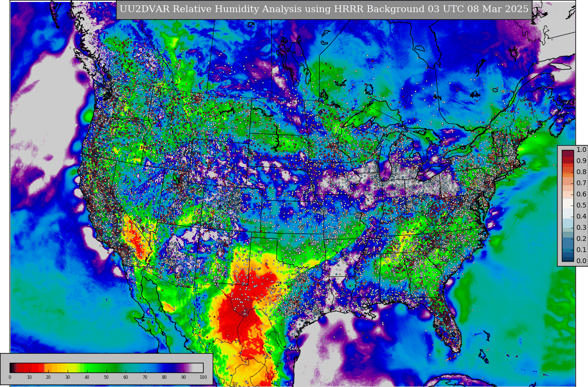Click the '30' tick label on humidity colorbar

68,377
